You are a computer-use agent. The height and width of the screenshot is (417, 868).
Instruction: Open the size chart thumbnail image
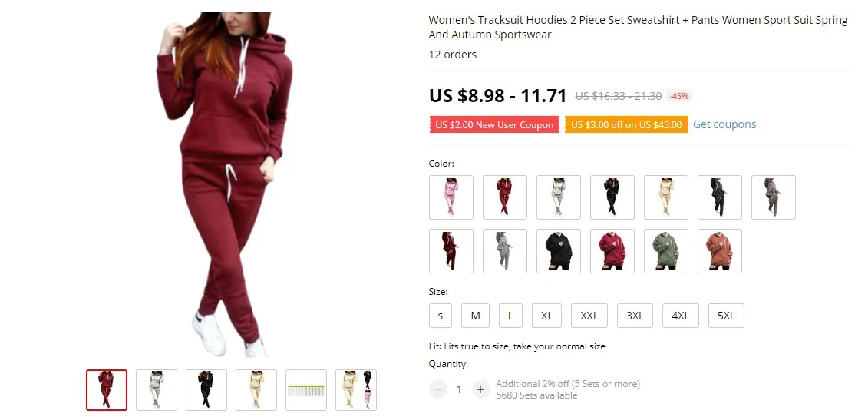click(306, 390)
